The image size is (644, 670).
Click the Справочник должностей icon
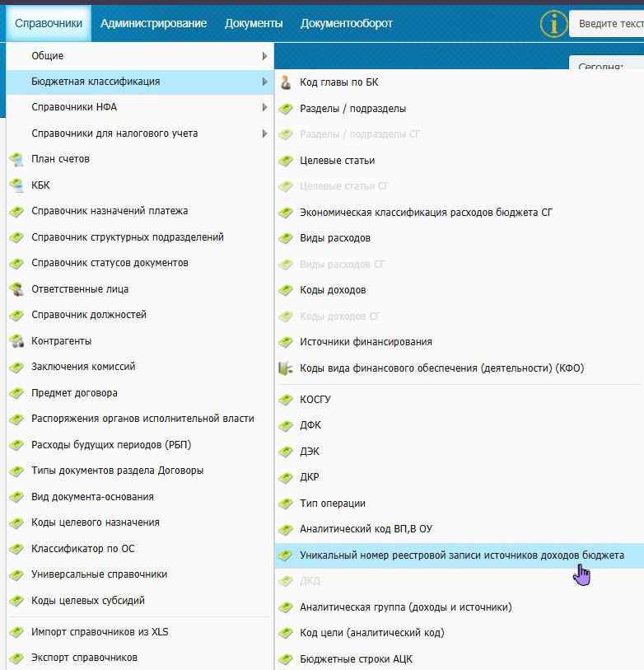[x=16, y=316]
